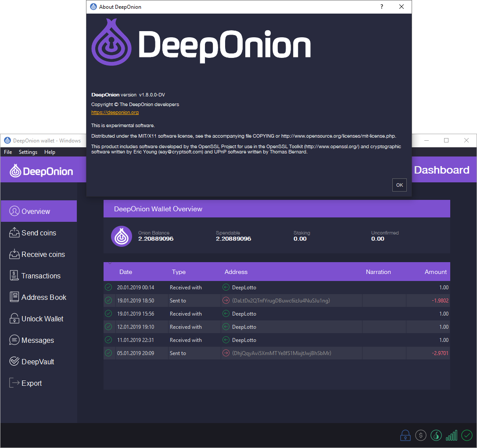Click the green sync checkmark status icon

pyautogui.click(x=466, y=435)
